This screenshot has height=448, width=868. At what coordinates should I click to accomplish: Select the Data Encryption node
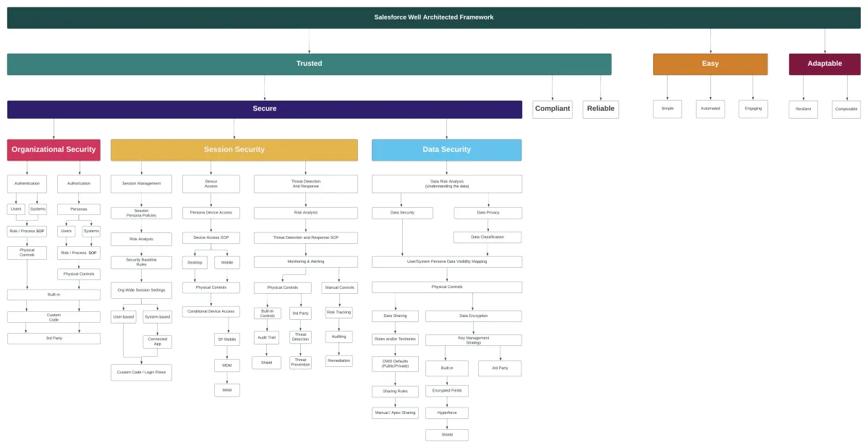point(473,316)
